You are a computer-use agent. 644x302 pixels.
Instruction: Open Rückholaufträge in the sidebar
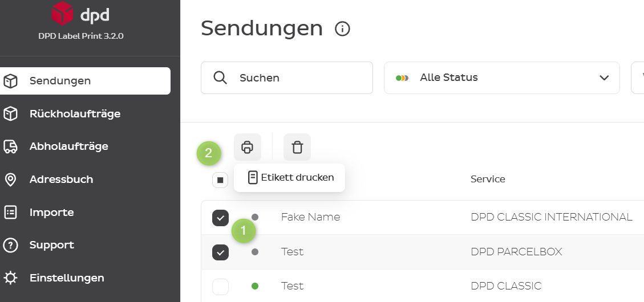75,113
